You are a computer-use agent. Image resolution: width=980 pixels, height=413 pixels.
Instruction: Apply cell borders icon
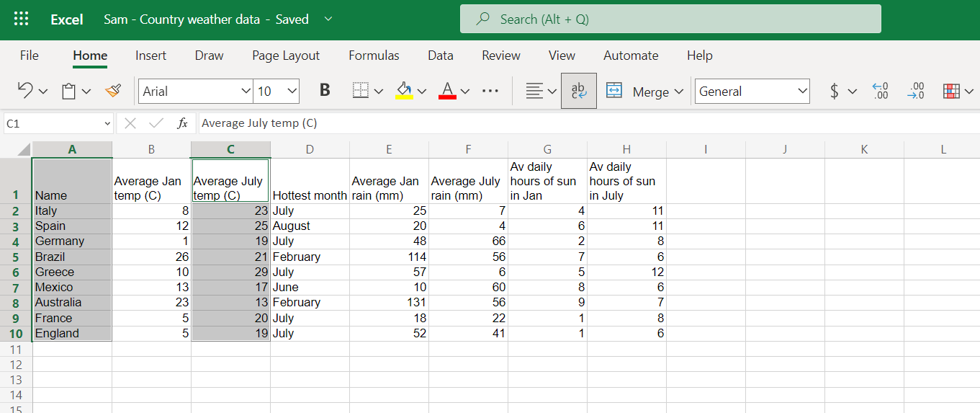click(x=361, y=91)
